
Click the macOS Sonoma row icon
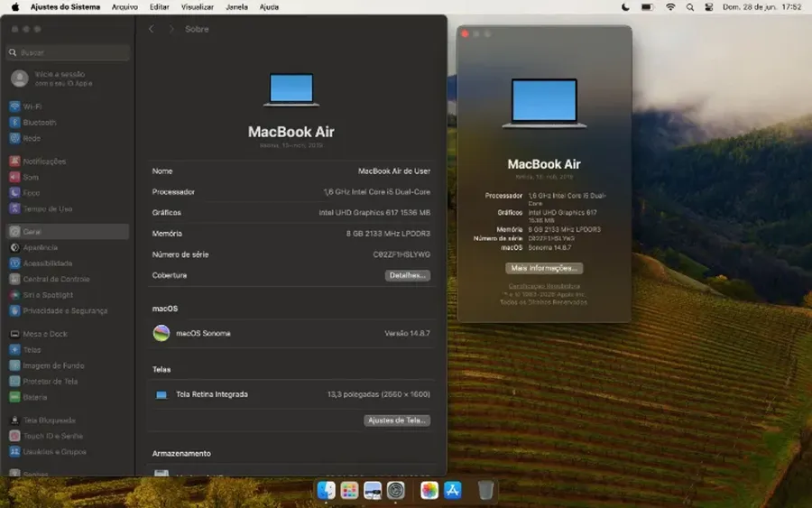point(161,333)
